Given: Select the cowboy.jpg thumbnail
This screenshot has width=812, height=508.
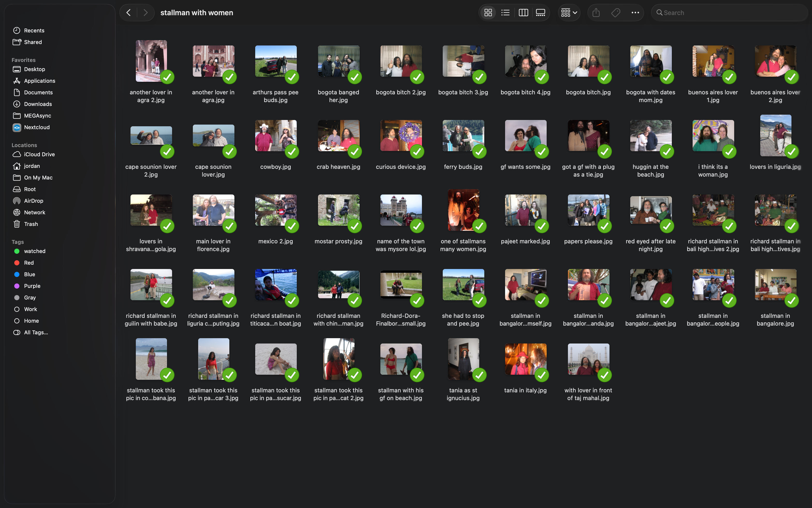Looking at the screenshot, I should click(275, 135).
